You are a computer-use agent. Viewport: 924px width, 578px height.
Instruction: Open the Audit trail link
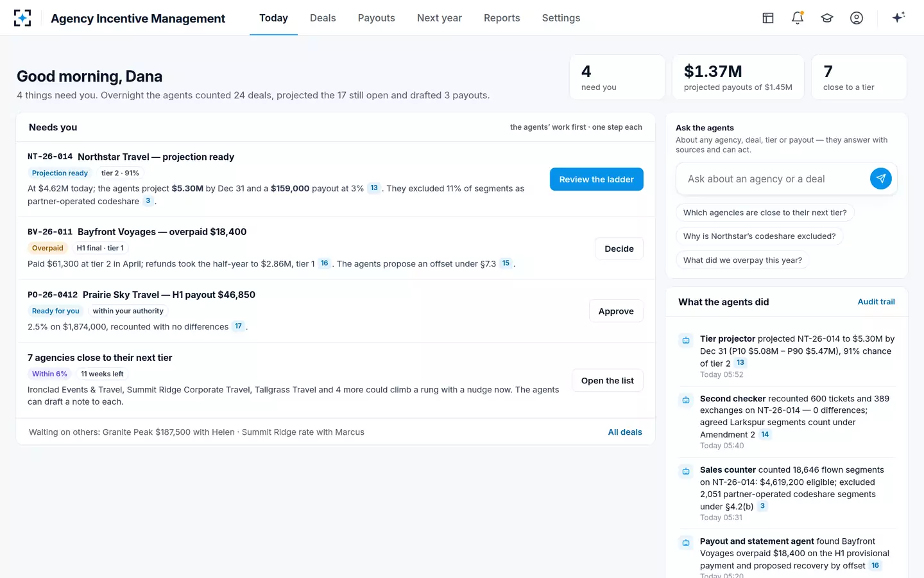click(x=876, y=302)
